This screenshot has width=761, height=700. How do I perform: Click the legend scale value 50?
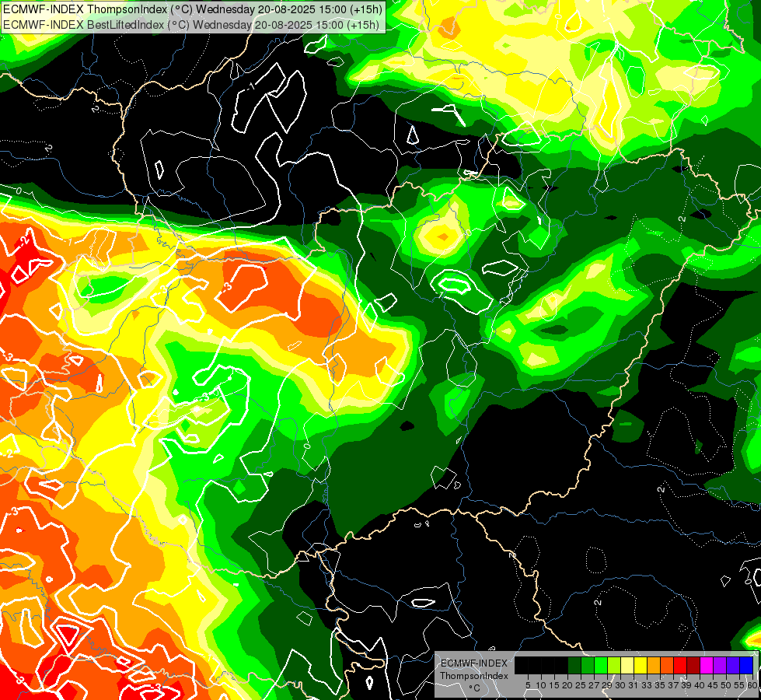point(727,685)
